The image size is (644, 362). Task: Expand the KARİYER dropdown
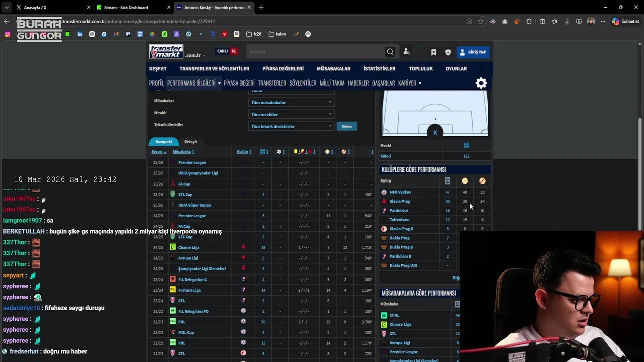[x=410, y=83]
